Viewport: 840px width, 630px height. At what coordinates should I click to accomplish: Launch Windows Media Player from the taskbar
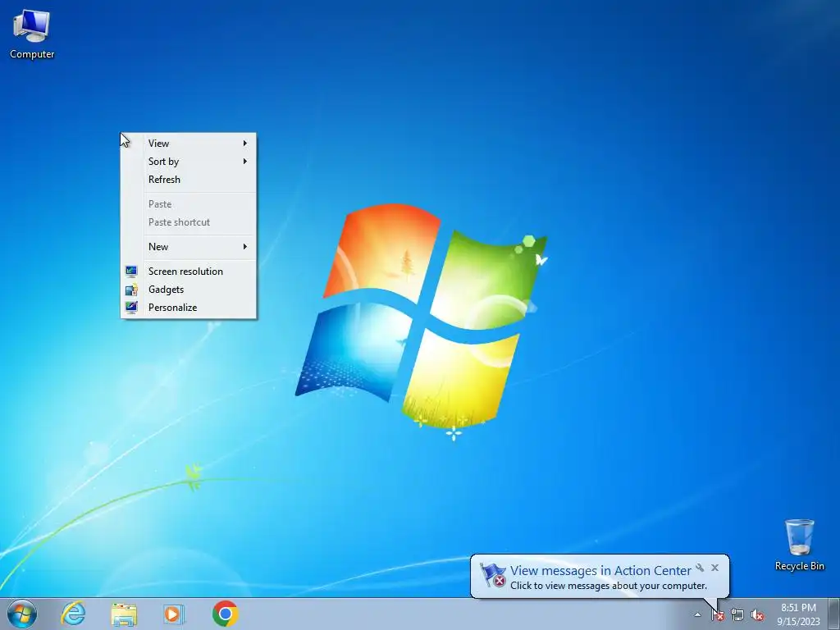[x=174, y=614]
